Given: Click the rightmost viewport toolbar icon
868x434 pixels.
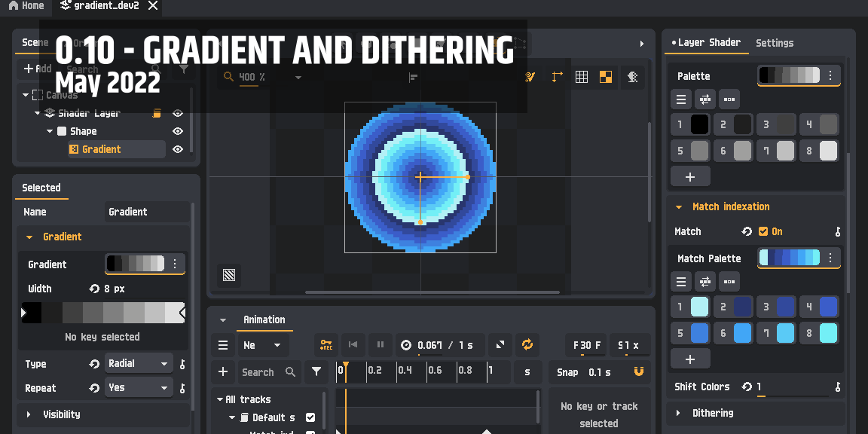Looking at the screenshot, I should pos(633,77).
